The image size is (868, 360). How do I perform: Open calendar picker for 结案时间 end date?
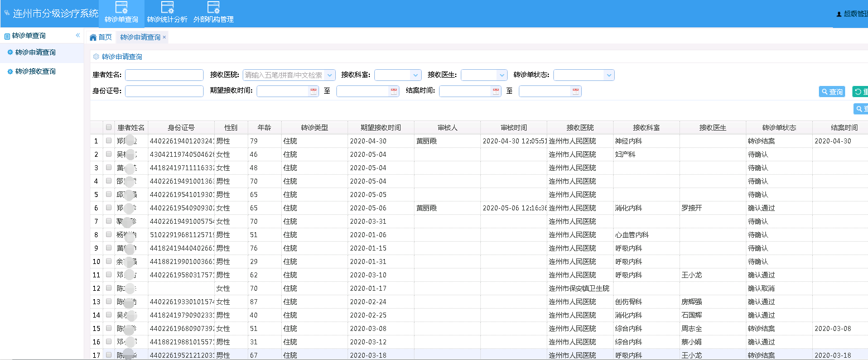pos(576,92)
